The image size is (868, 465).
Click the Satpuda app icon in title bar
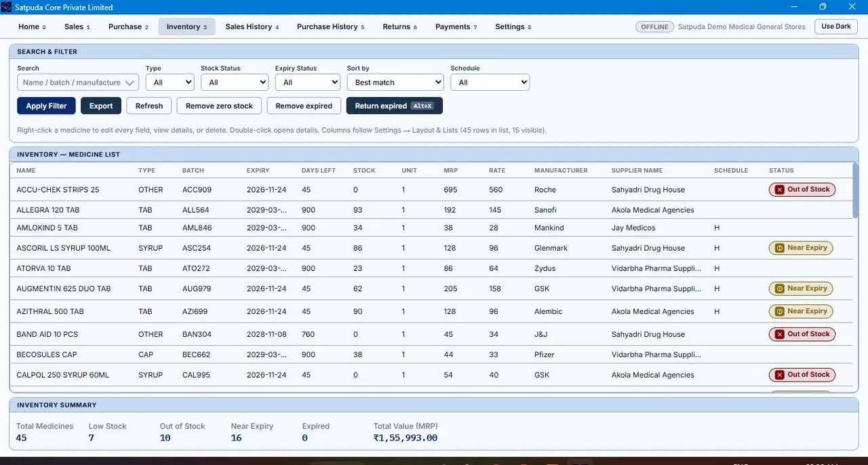coord(7,7)
